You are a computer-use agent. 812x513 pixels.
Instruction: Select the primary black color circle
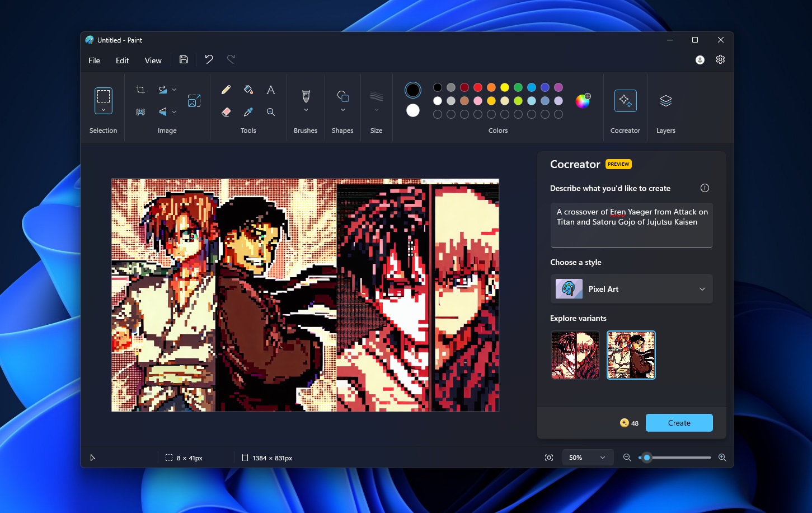click(x=413, y=90)
